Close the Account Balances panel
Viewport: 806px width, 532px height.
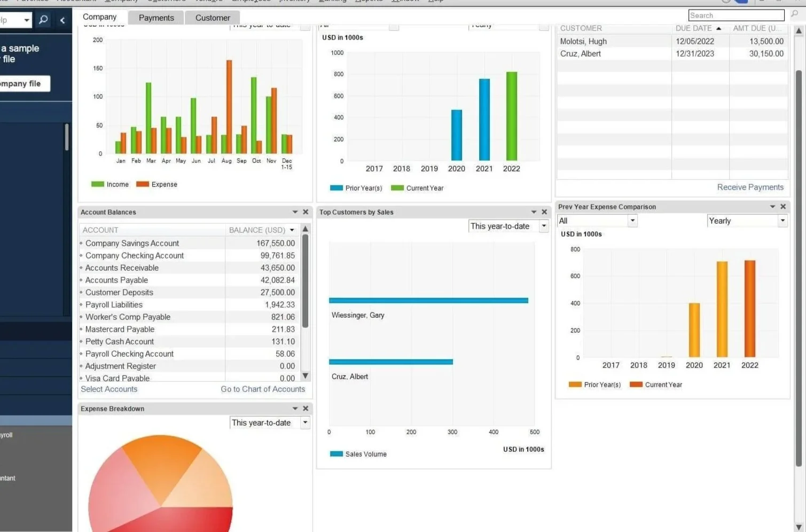(306, 212)
